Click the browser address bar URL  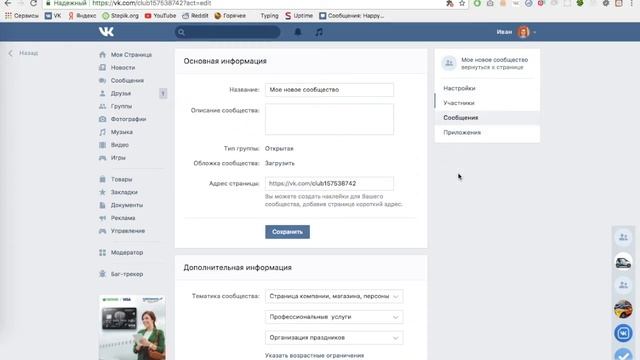coord(152,3)
